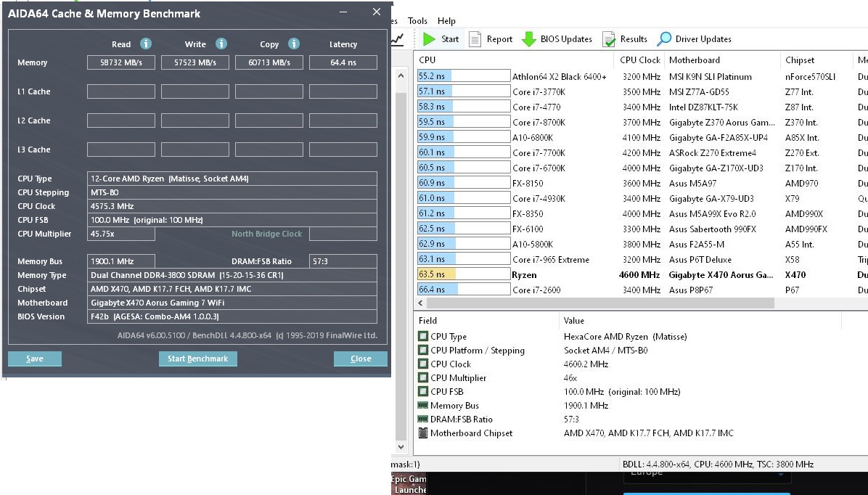Click the DRAM:FSB Ratio field icon
Screen dimensions: 868x495
[423, 419]
